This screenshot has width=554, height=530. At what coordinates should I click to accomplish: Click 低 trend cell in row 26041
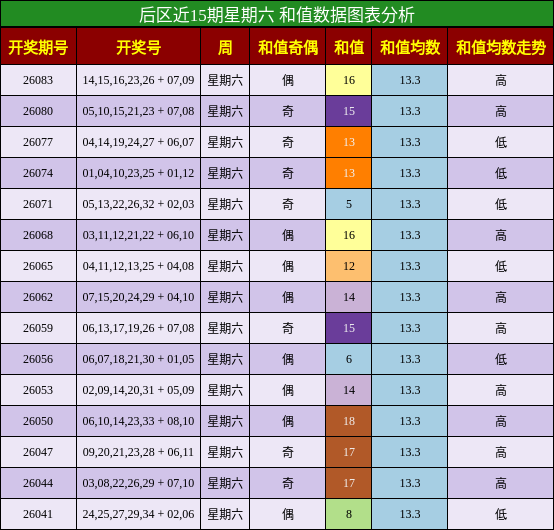click(x=501, y=514)
